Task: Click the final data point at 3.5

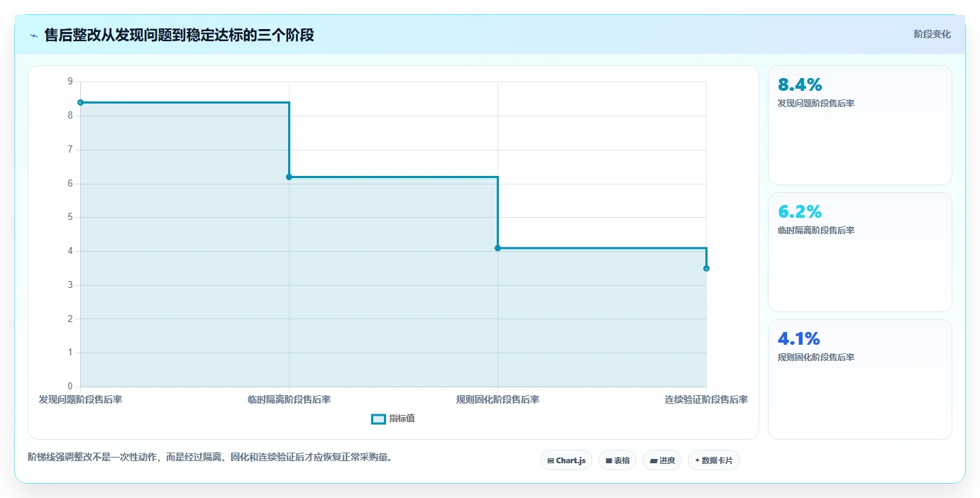Action: coord(706,268)
